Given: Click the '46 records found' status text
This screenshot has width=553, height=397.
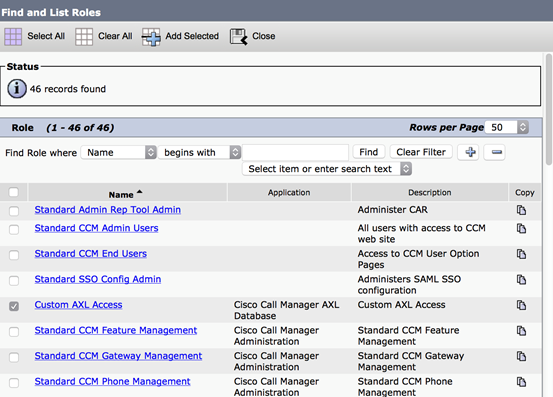Looking at the screenshot, I should coord(68,89).
